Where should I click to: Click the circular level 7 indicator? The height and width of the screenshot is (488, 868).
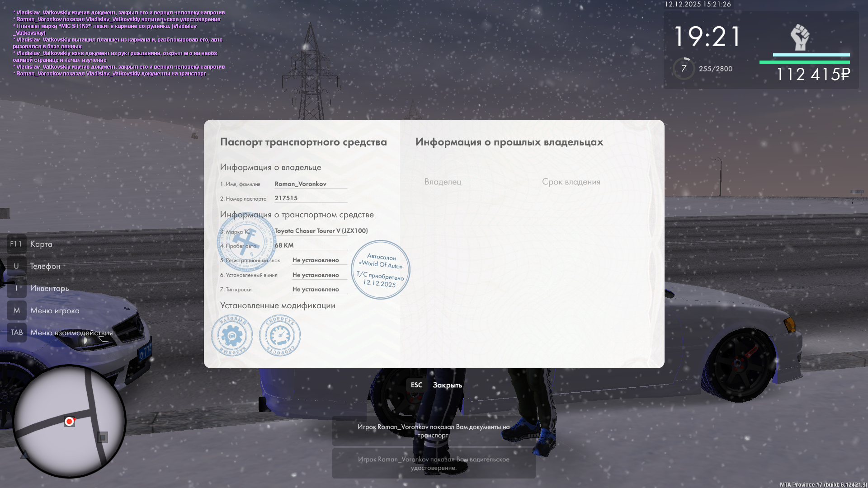tap(684, 69)
